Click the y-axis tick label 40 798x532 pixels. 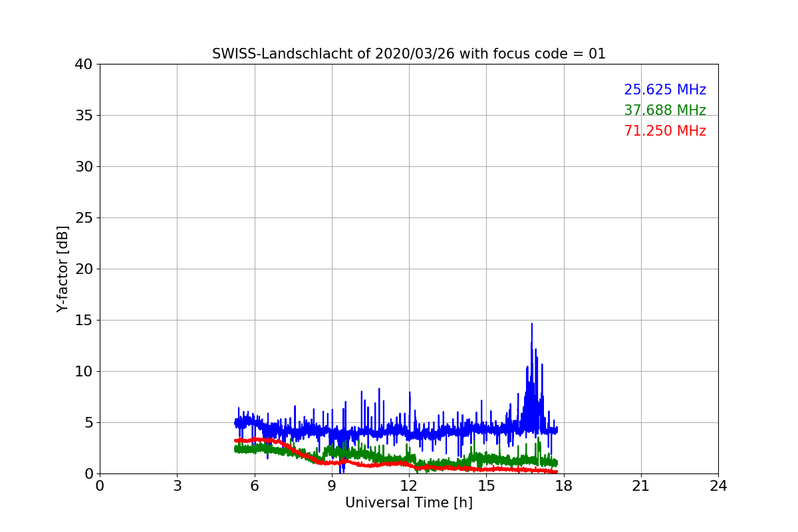(83, 65)
